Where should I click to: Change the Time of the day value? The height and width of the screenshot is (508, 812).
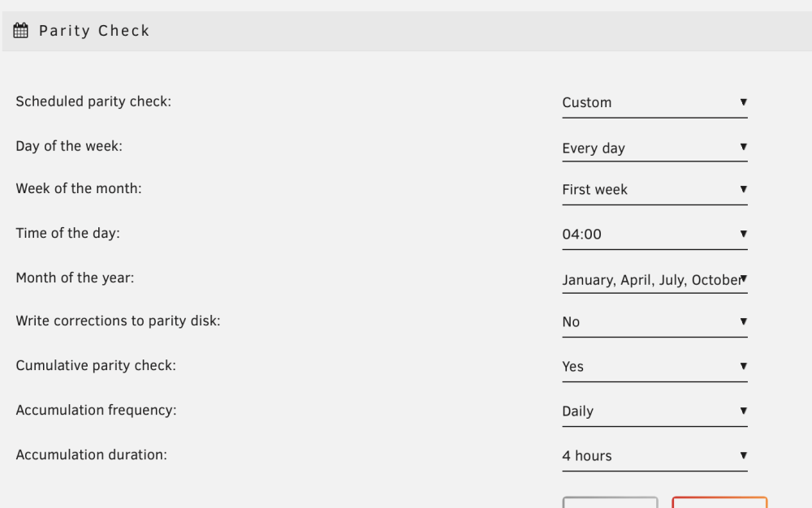click(x=654, y=235)
